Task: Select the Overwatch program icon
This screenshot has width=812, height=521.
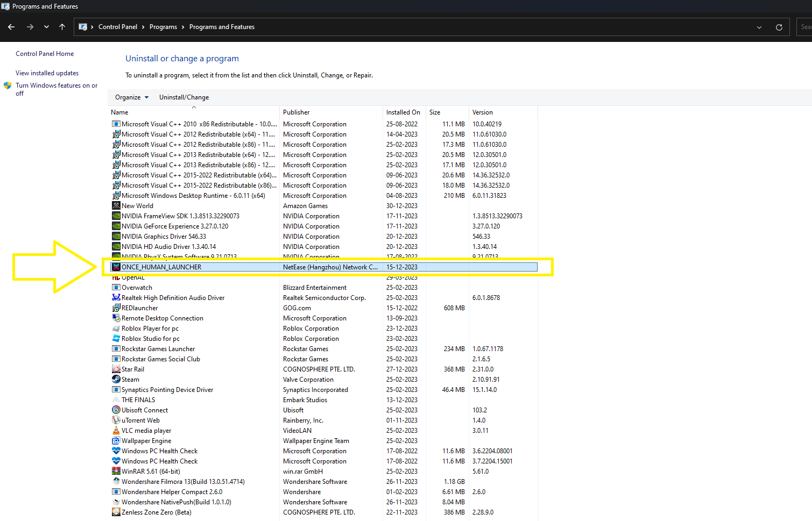Action: (116, 288)
